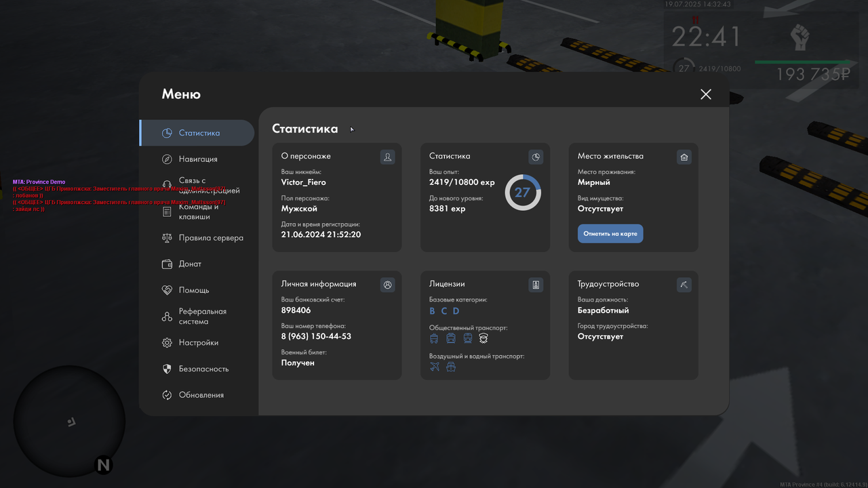
Task: Click the wallet icon beside Донат
Action: click(x=167, y=264)
